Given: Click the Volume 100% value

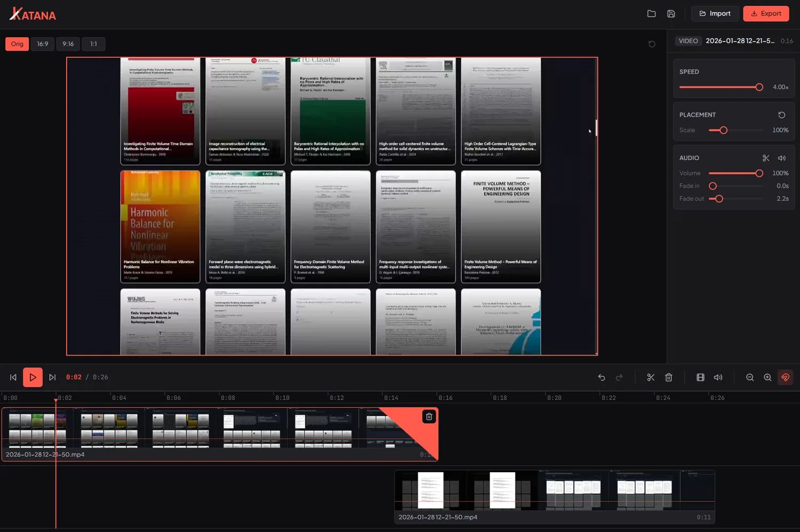Looking at the screenshot, I should click(780, 173).
